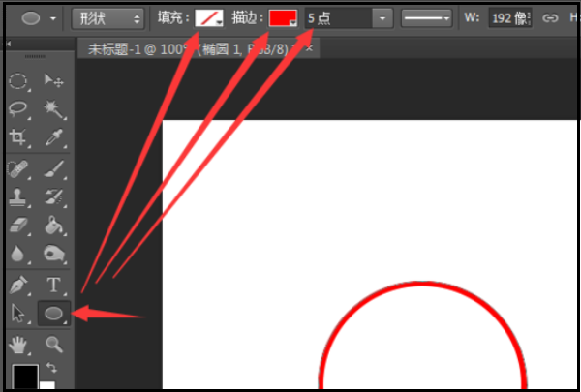The height and width of the screenshot is (392, 581).
Task: Select the Eraser tool
Action: click(x=19, y=226)
